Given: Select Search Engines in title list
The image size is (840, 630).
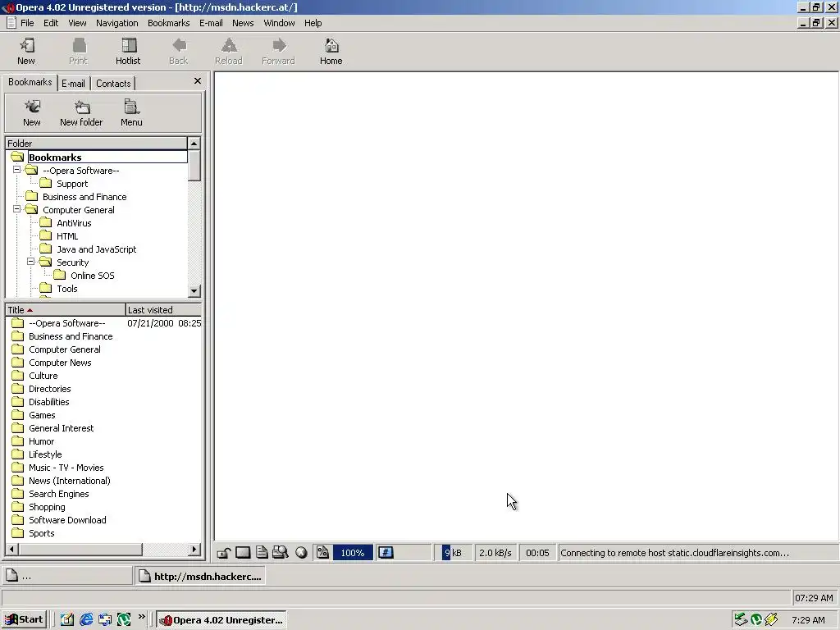Looking at the screenshot, I should click(59, 494).
